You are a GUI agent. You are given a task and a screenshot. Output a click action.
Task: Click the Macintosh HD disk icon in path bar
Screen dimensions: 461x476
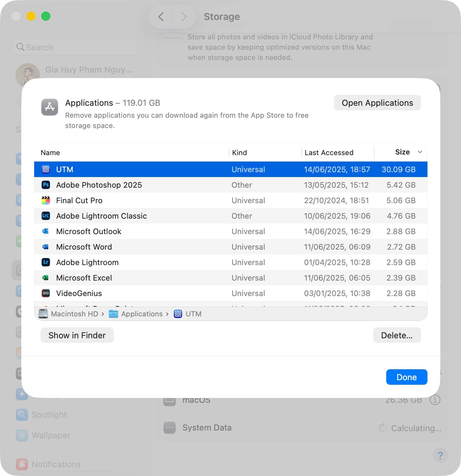coord(43,314)
